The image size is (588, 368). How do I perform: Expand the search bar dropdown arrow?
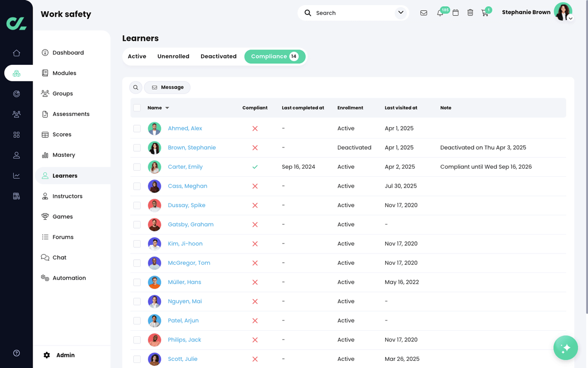[x=401, y=12]
